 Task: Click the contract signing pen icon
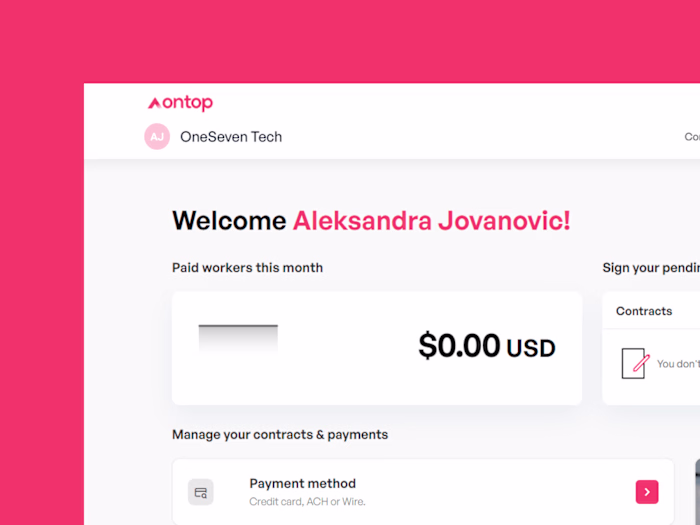point(635,363)
